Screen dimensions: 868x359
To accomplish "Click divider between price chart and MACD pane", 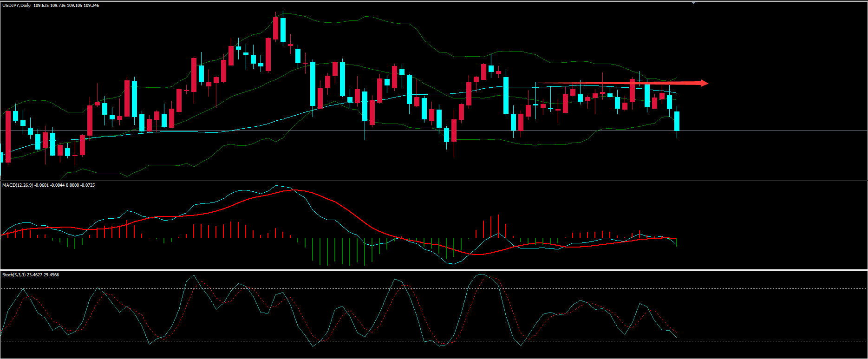I will click(434, 180).
